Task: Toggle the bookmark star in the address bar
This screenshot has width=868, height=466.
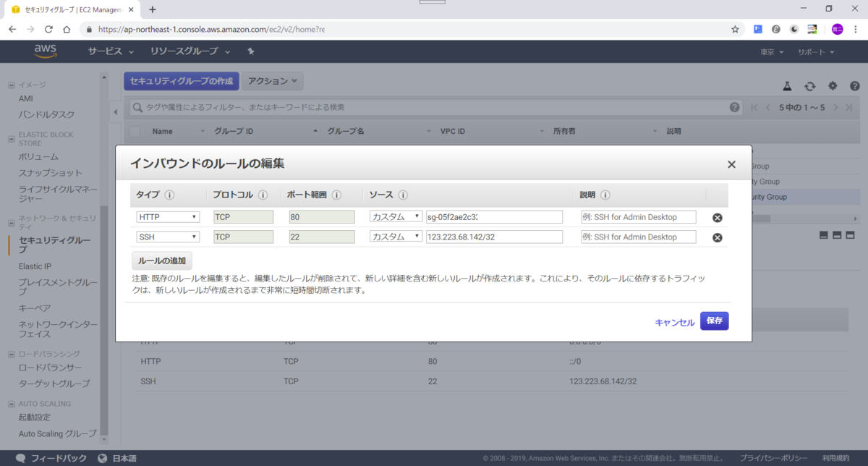Action: tap(735, 29)
